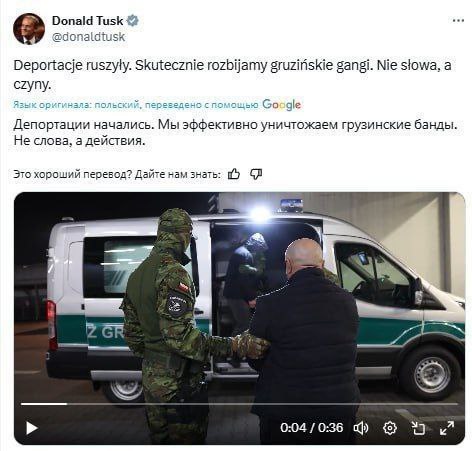Click the 0:04 / 0:36 time display
472x451 pixels.
[x=311, y=428]
